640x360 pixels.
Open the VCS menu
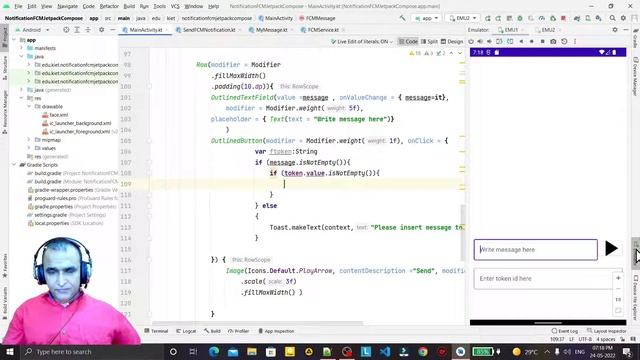coord(175,7)
